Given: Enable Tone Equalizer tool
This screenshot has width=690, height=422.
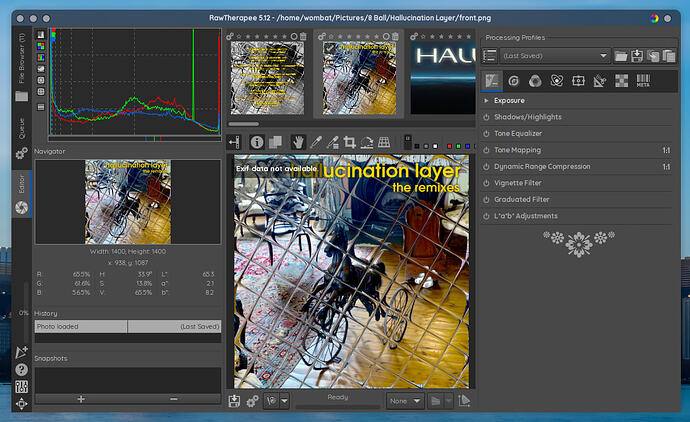Looking at the screenshot, I should click(x=486, y=134).
